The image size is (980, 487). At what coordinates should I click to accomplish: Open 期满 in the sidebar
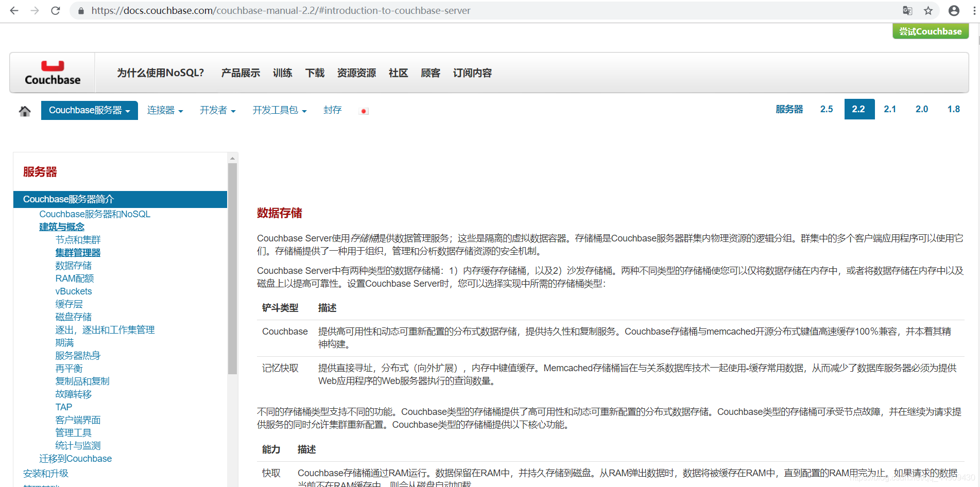pyautogui.click(x=64, y=343)
